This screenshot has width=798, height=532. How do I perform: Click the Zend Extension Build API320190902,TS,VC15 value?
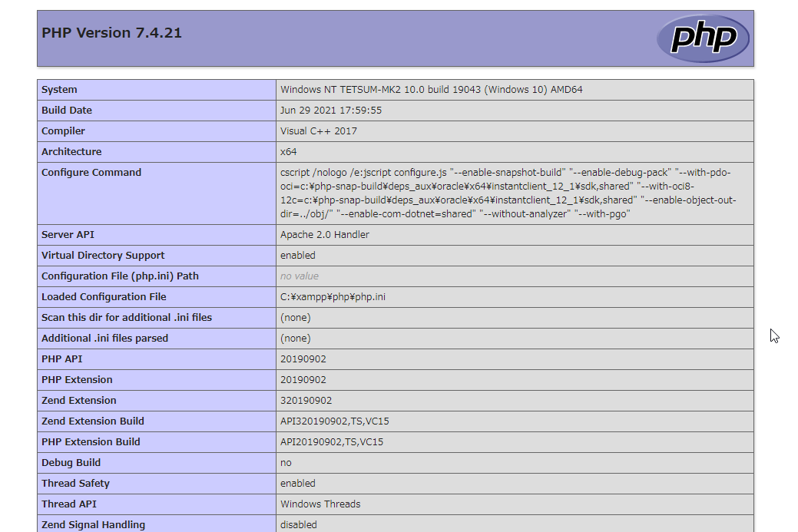[x=339, y=421]
